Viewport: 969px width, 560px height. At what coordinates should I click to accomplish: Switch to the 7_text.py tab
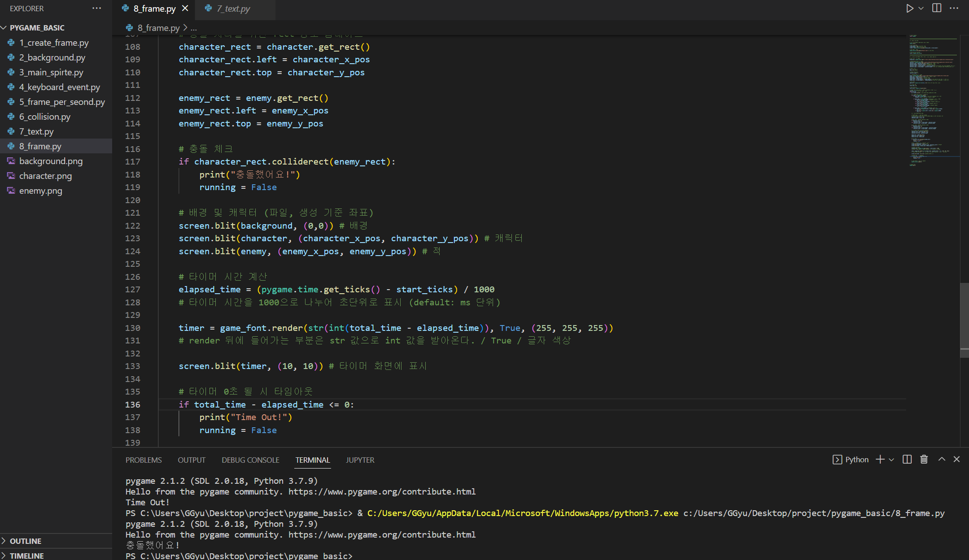tap(233, 9)
